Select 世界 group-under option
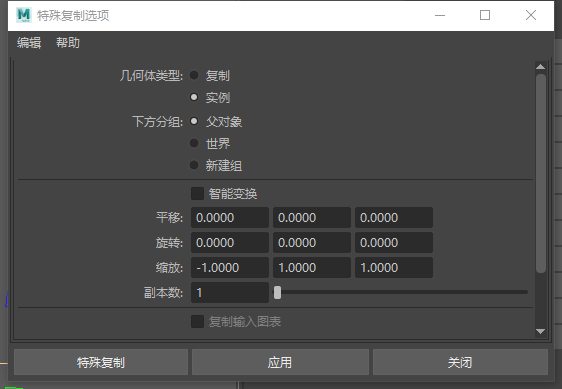Screen dimensions: 562x389 click(194, 143)
